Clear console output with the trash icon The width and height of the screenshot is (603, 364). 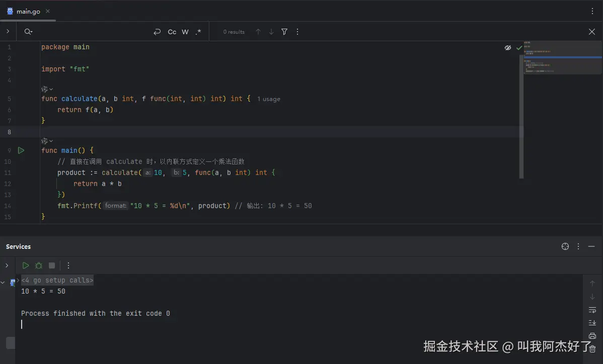tap(592, 348)
